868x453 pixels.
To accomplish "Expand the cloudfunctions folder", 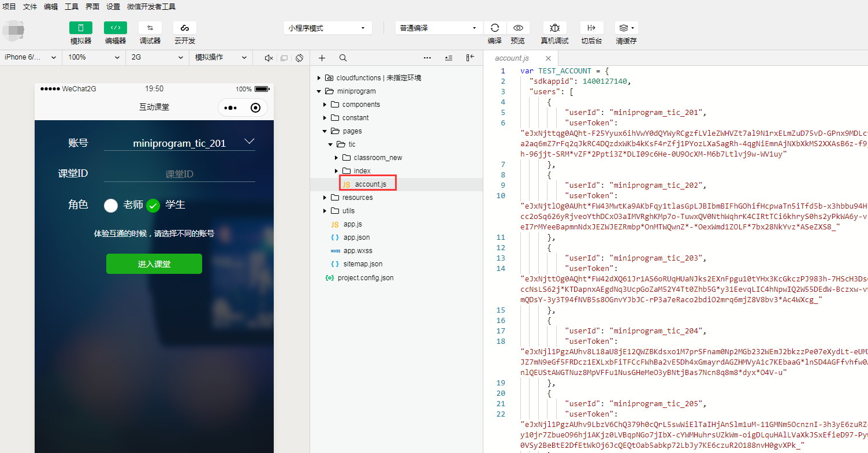I will pyautogui.click(x=318, y=77).
